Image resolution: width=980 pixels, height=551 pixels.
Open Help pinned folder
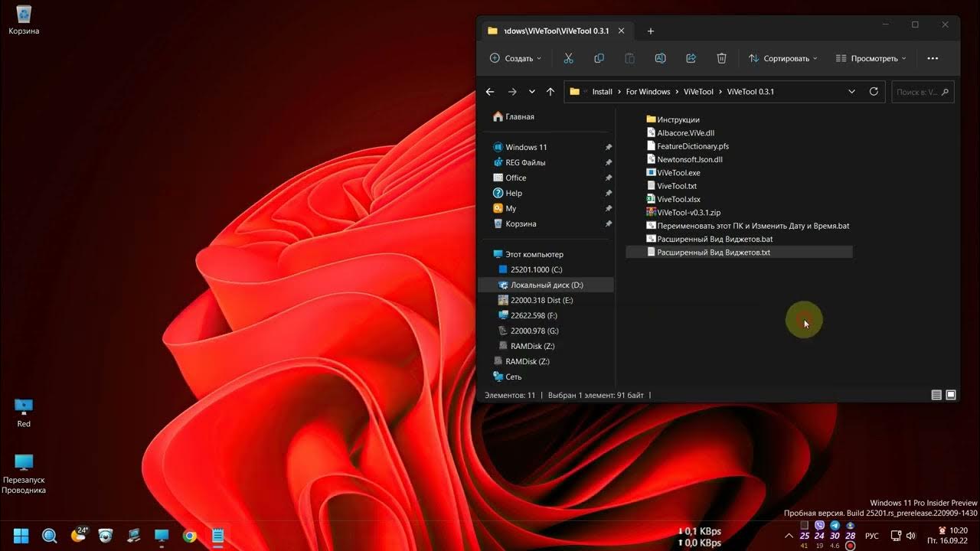tap(507, 193)
